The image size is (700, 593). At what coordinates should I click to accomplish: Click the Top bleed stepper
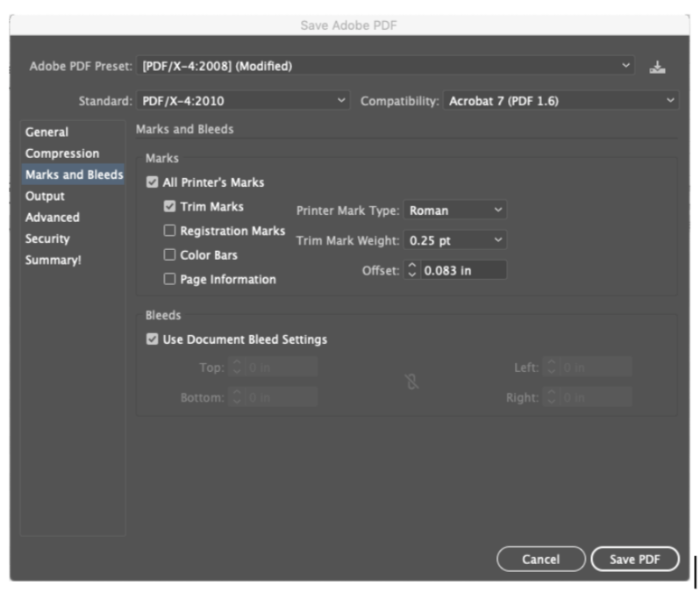pyautogui.click(x=237, y=367)
